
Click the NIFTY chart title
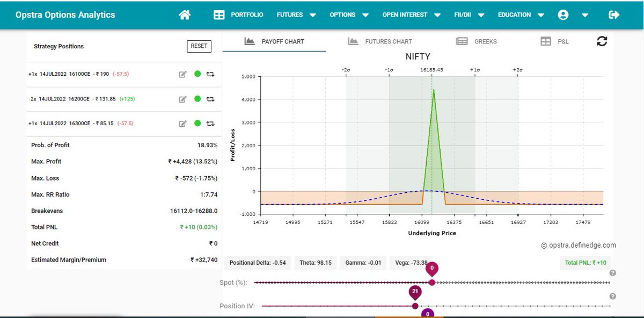pyautogui.click(x=418, y=56)
